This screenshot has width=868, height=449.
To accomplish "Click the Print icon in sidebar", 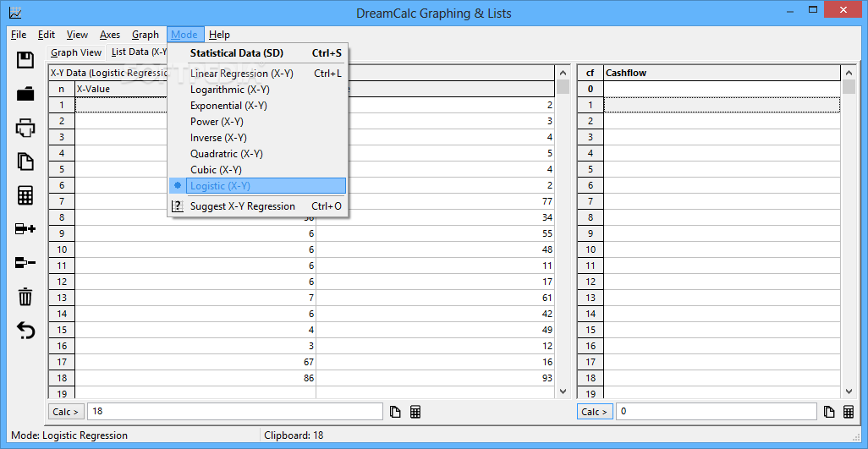I will click(25, 128).
